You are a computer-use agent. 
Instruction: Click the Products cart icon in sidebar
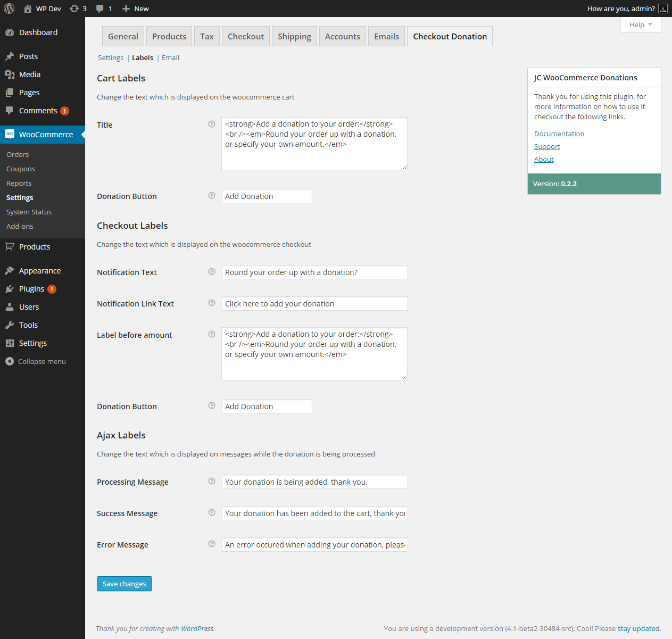pos(10,247)
